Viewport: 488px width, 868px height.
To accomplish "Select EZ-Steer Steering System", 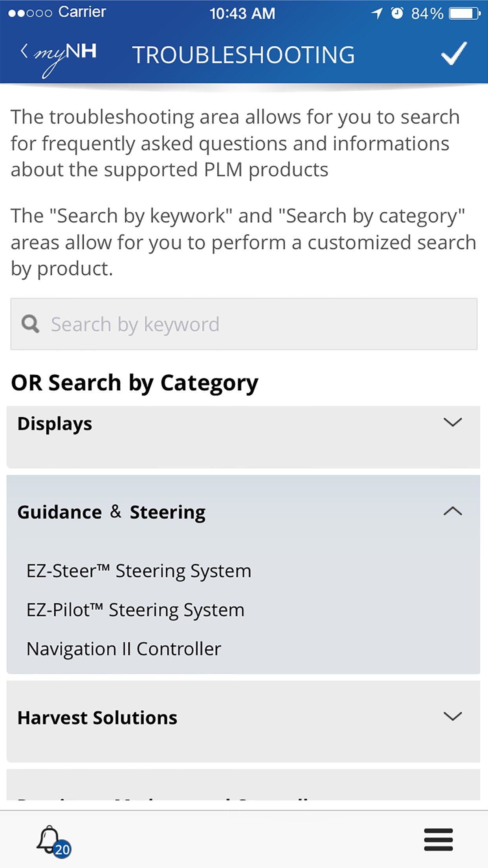I will 139,571.
